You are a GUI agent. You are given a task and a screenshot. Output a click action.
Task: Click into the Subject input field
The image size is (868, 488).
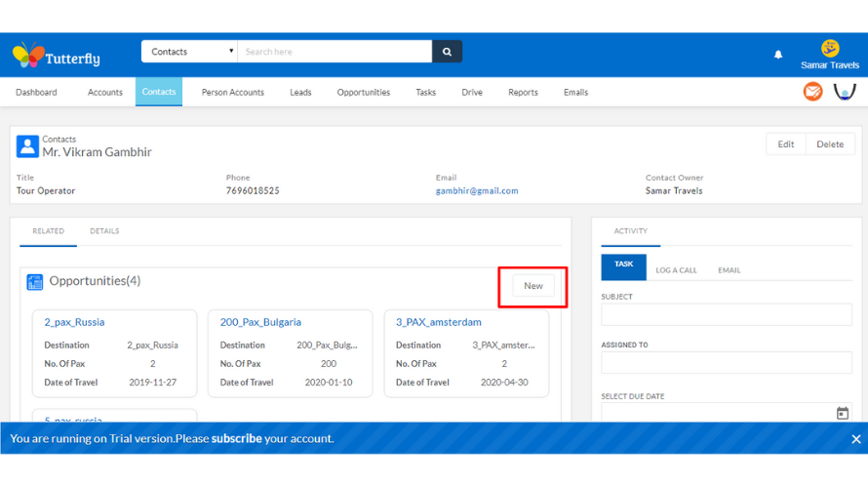726,314
